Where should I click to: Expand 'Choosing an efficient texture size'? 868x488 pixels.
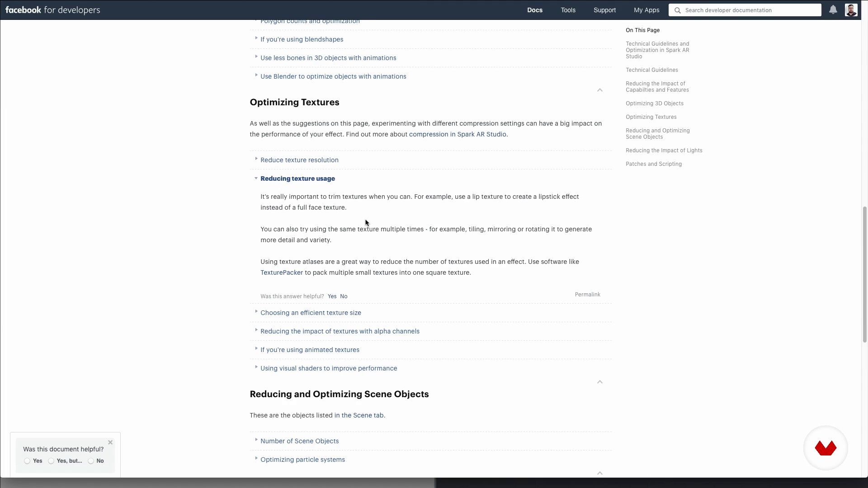coord(311,313)
